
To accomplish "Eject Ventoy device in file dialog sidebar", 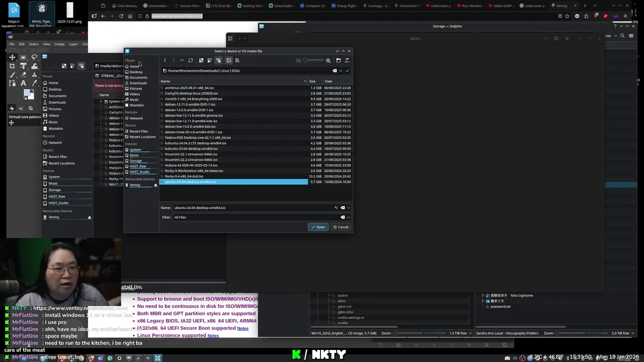I will pos(155,185).
